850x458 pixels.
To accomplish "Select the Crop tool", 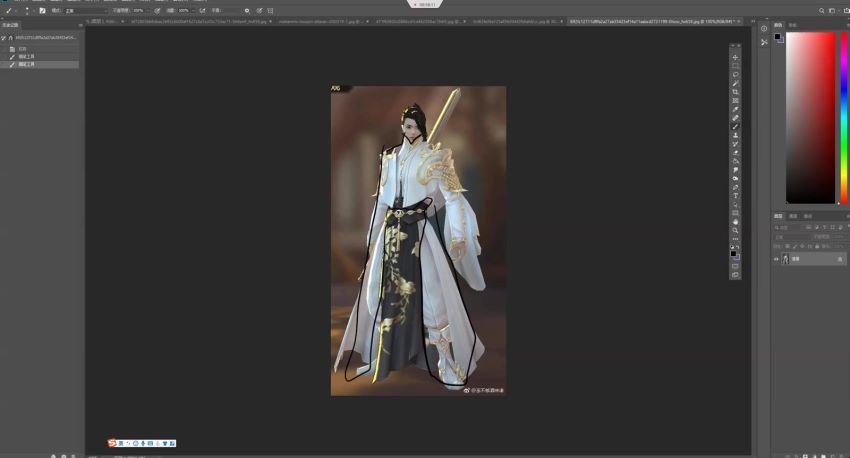I will [x=735, y=92].
